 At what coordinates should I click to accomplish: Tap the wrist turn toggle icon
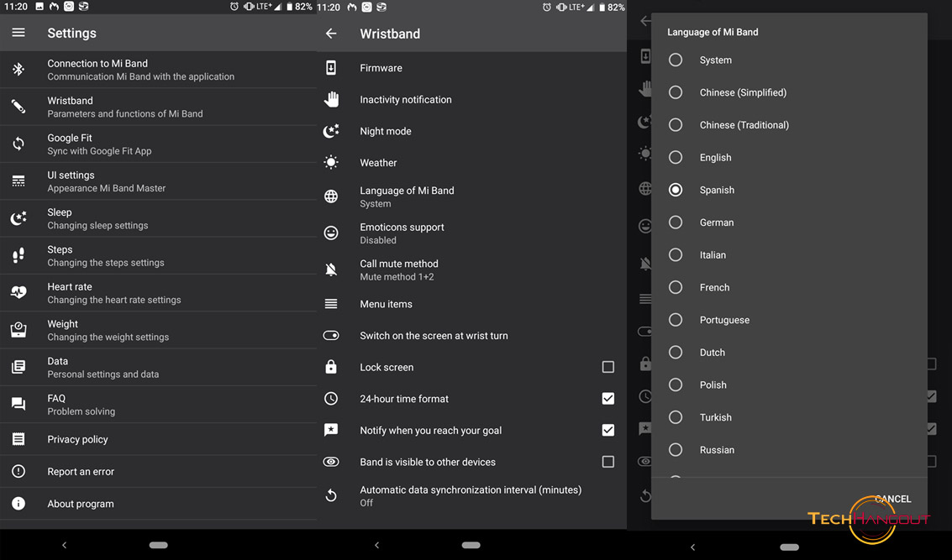(331, 336)
